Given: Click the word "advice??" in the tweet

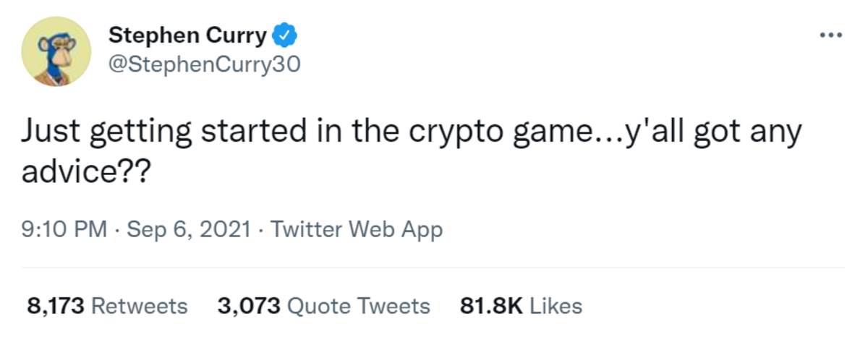Looking at the screenshot, I should (83, 174).
